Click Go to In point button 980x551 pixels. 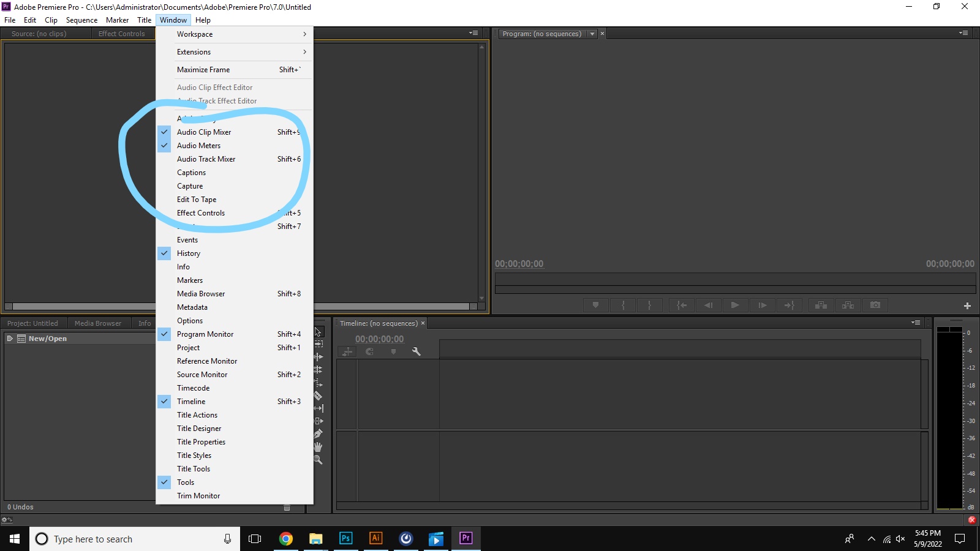[x=682, y=305]
